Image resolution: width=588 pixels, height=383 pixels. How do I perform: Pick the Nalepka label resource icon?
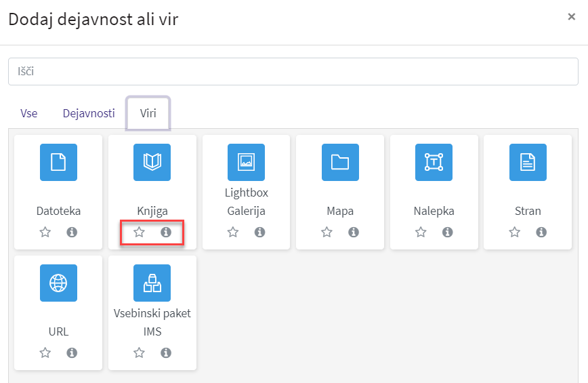click(x=434, y=162)
